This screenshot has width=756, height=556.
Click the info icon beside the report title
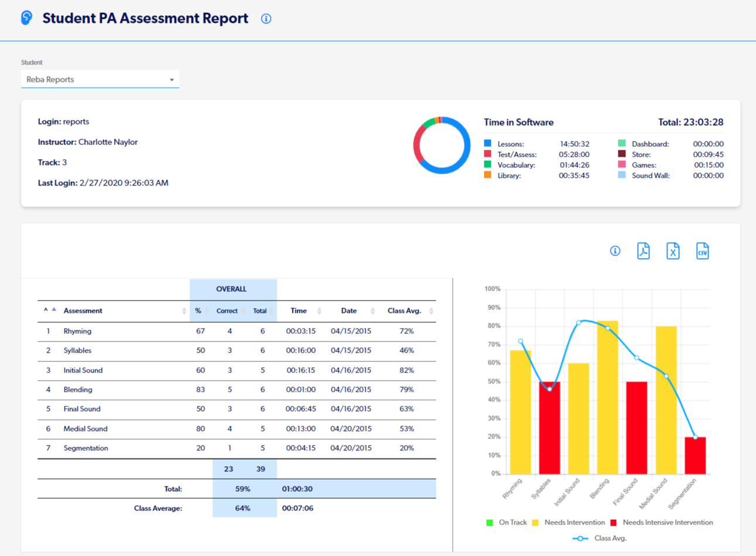tap(266, 18)
